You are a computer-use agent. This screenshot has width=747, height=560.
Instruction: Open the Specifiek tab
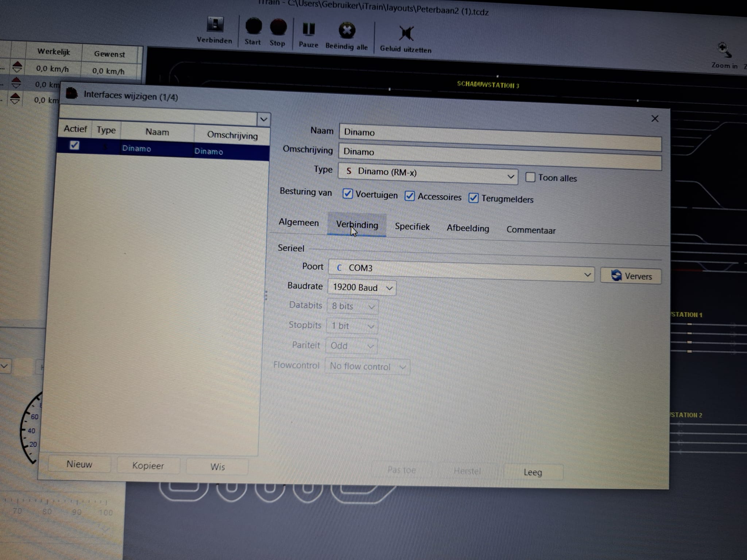coord(412,226)
